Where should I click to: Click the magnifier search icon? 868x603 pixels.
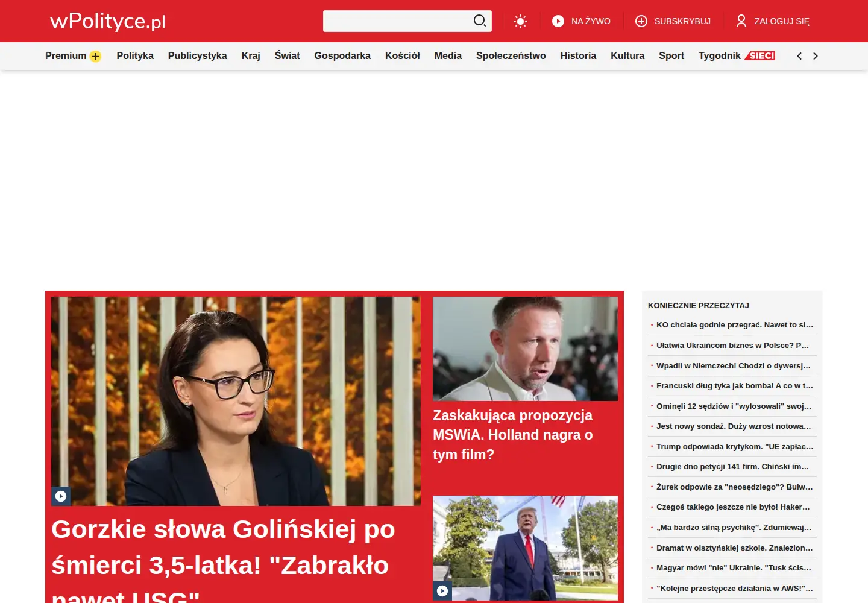click(x=479, y=21)
